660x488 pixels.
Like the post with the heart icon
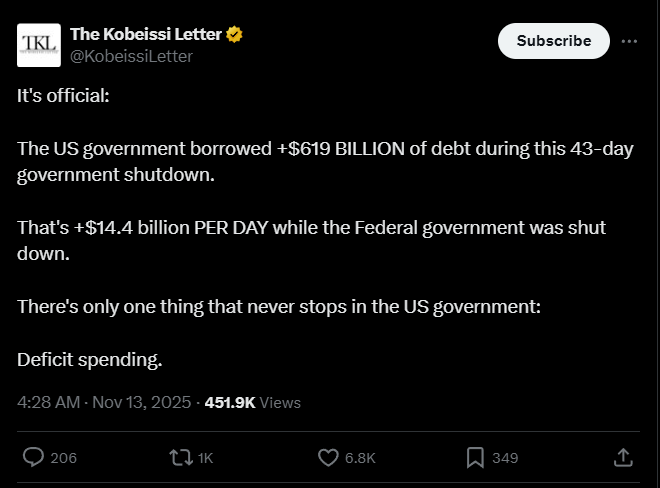330,457
